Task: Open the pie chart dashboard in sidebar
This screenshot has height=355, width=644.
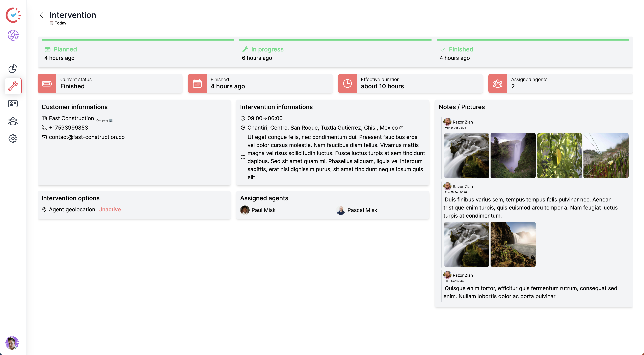Action: (x=13, y=69)
